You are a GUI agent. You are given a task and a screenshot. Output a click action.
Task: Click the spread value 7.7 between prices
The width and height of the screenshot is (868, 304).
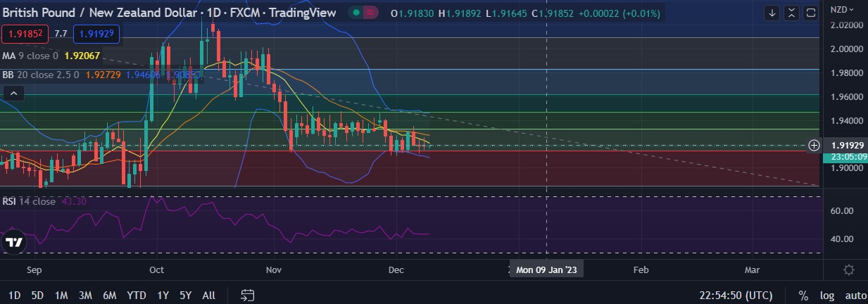click(x=61, y=33)
